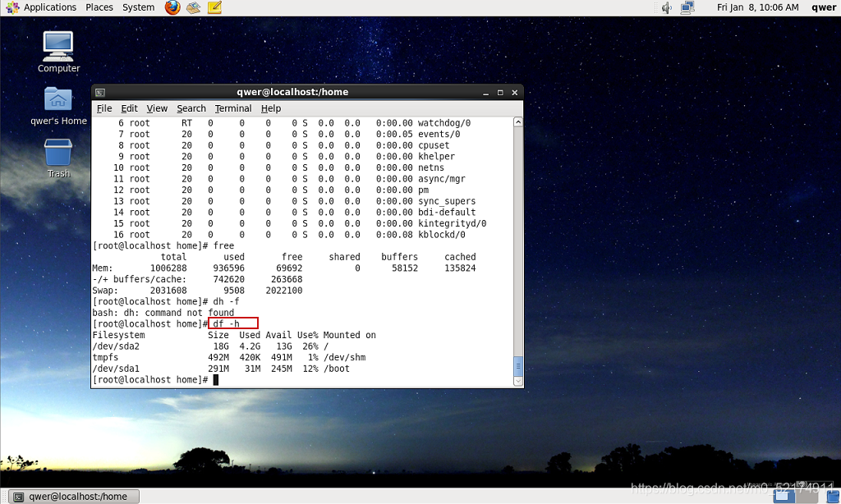The height and width of the screenshot is (504, 841).
Task: Select the qwer@localhost:/home taskbar button
Action: coord(75,497)
